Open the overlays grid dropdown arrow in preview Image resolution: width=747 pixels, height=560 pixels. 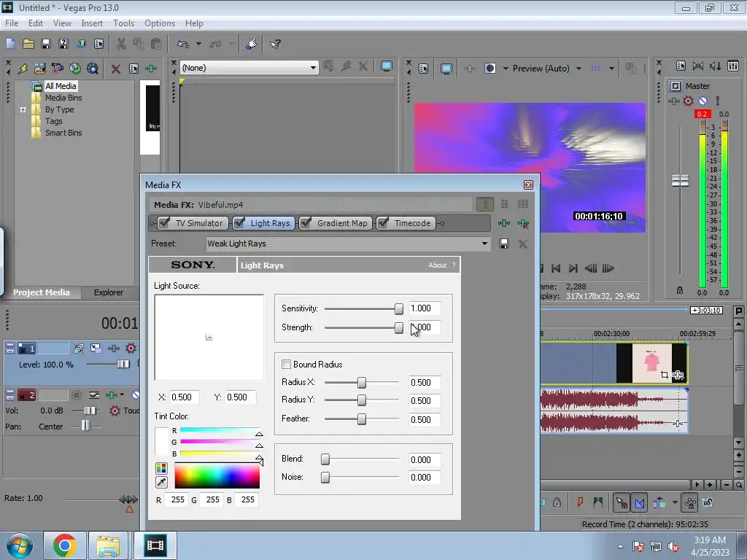click(x=611, y=69)
